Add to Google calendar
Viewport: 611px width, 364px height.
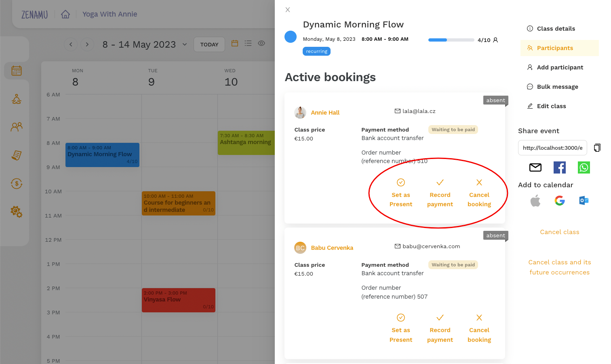560,201
